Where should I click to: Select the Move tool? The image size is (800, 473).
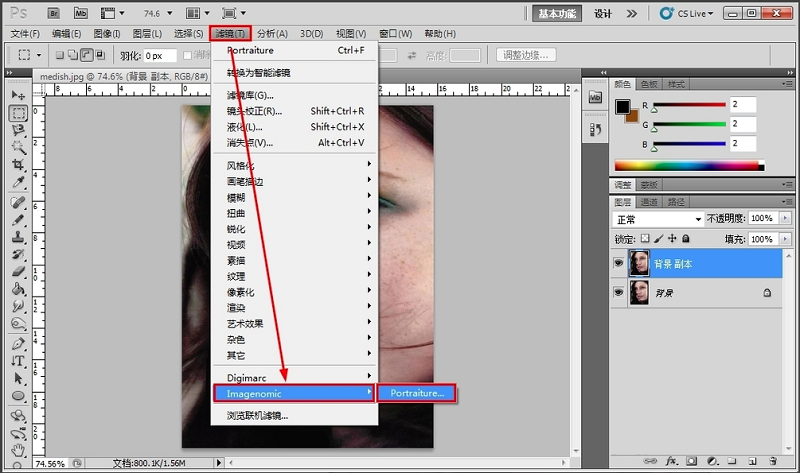pos(18,95)
